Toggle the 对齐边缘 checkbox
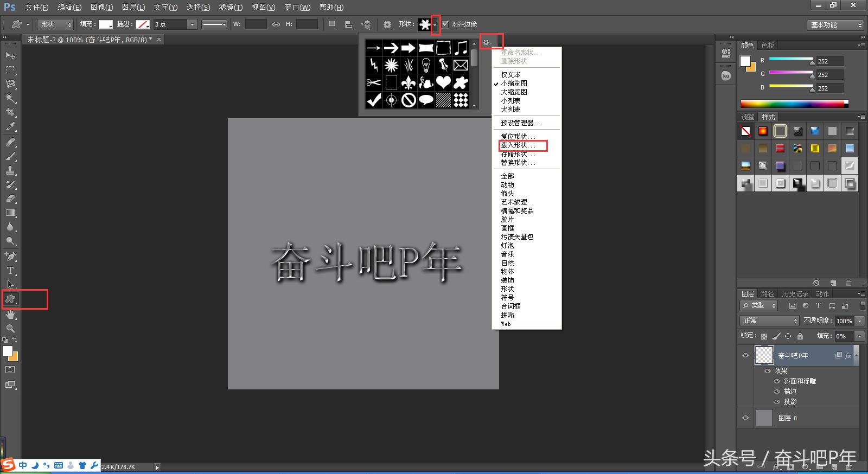 tap(445, 24)
